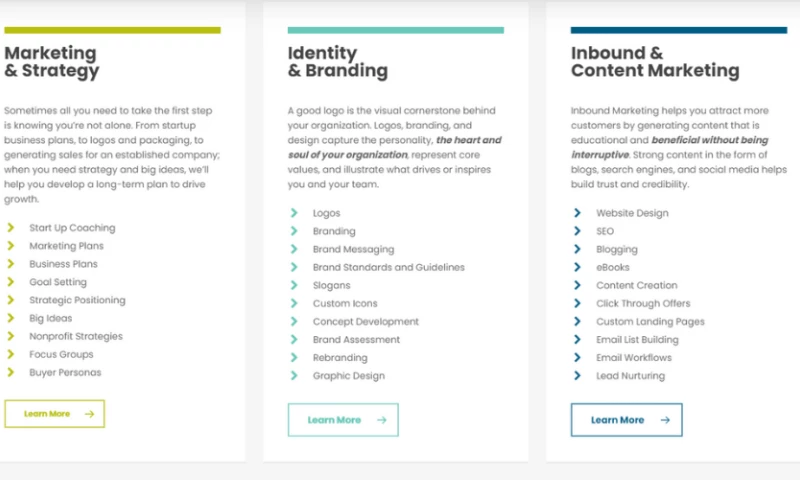Click the chevron icon beside Rebranding
This screenshot has width=800, height=480.
(x=294, y=358)
